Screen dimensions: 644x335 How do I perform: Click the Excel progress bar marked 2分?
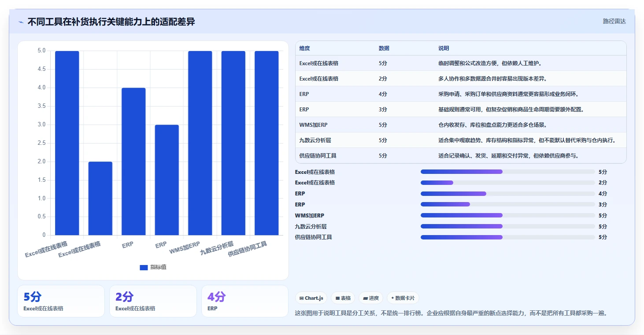point(508,183)
